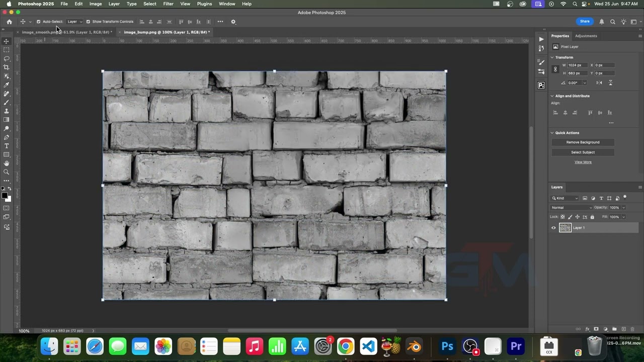644x362 pixels.
Task: Create new fill or adjustment layer
Action: pyautogui.click(x=606, y=329)
